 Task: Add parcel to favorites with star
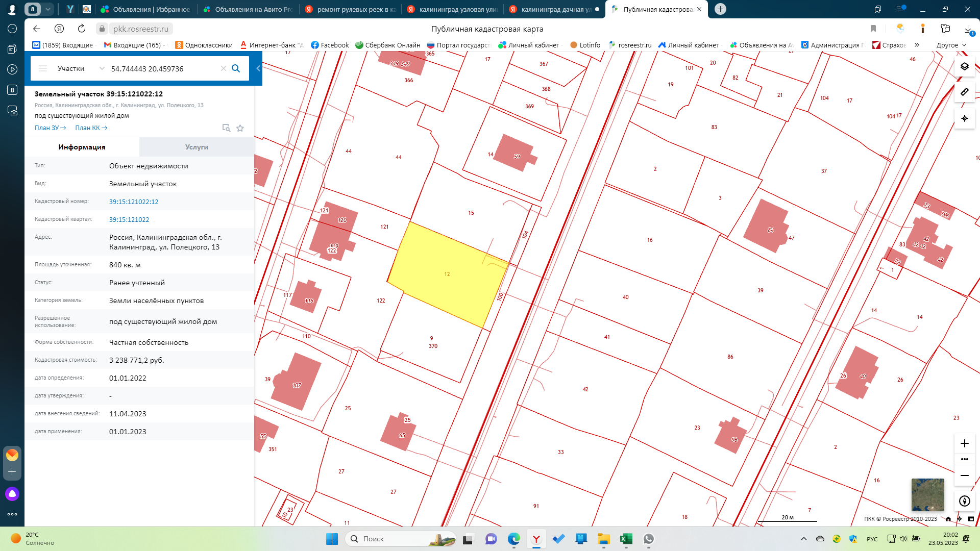coord(240,128)
